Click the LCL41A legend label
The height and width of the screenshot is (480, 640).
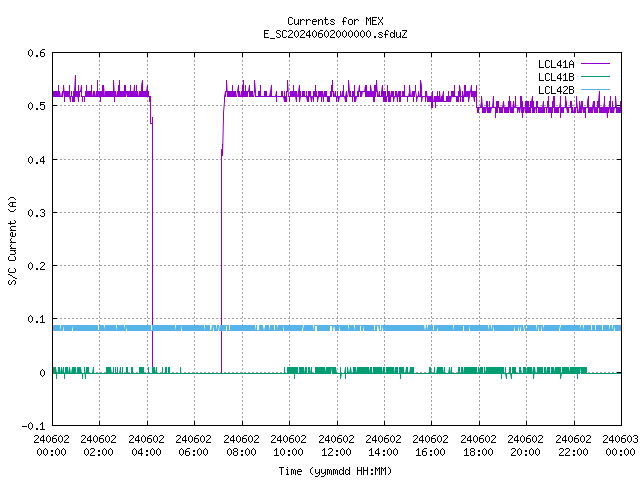click(x=556, y=64)
